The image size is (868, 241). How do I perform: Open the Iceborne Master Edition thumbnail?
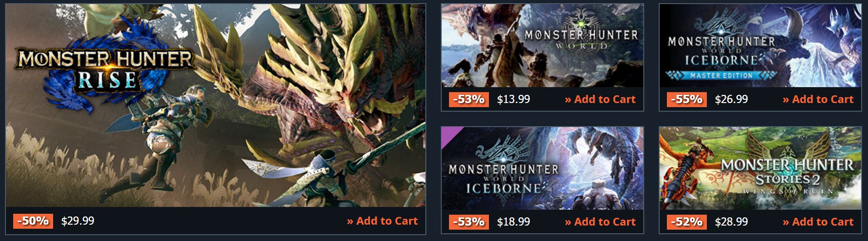[x=760, y=45]
